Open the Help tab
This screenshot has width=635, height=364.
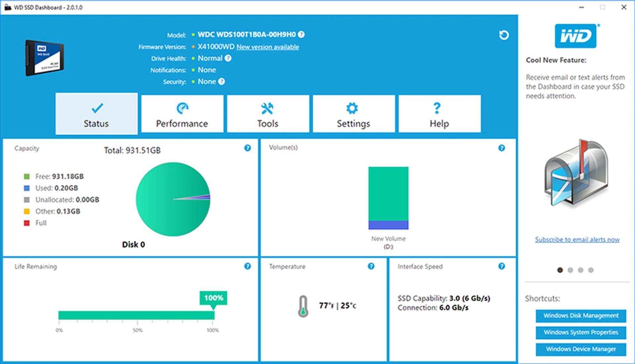coord(439,114)
